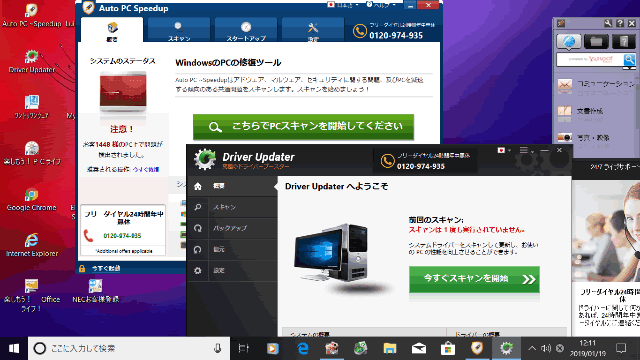
Task: Open Task View from the taskbar
Action: (244, 348)
